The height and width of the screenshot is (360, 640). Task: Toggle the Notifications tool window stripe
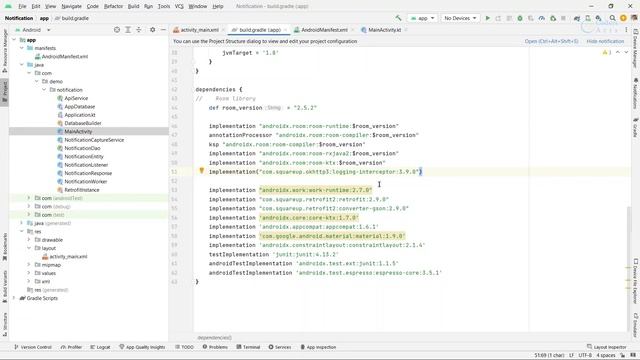point(636,93)
